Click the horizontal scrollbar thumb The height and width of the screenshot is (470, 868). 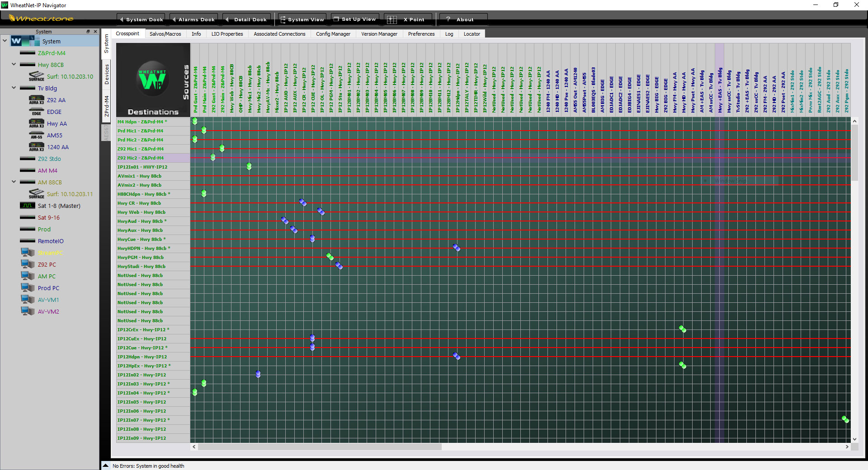[320, 446]
